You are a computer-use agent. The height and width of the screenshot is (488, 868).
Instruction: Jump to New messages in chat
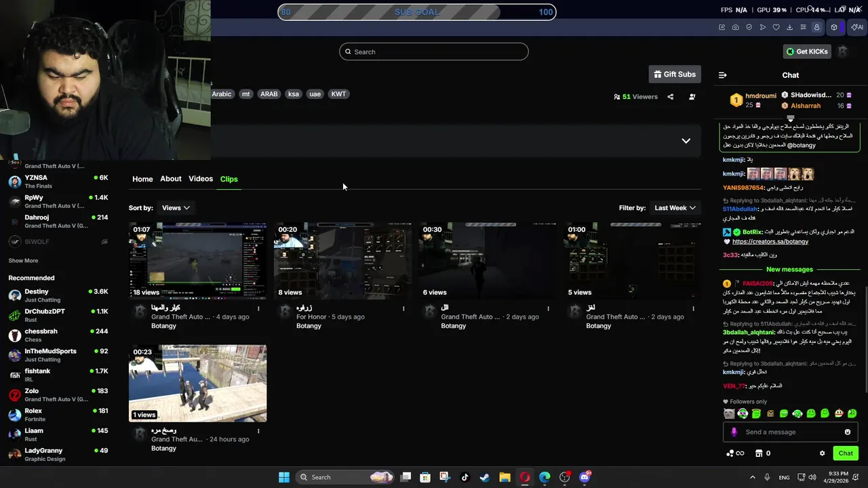tap(789, 270)
